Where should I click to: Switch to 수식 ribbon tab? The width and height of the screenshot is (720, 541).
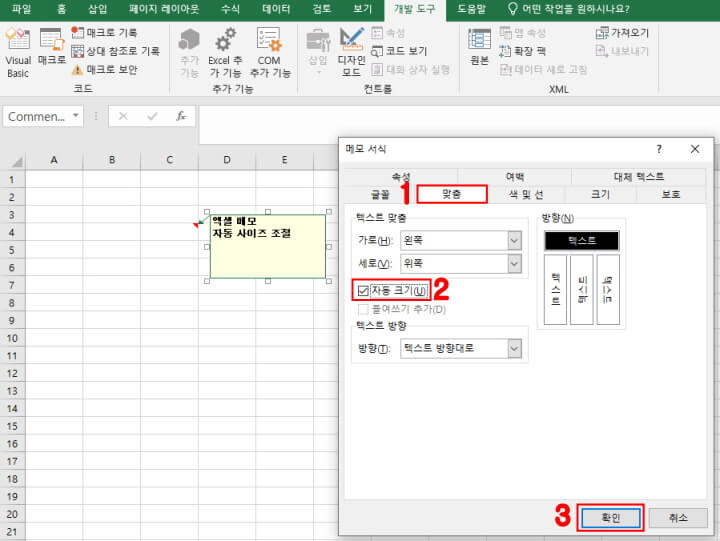click(x=230, y=9)
